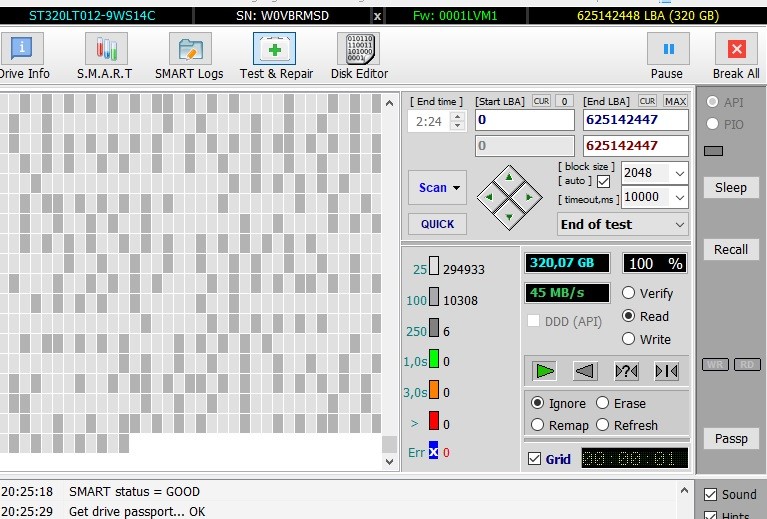Click the 0 button beside Start LBA
767x519 pixels.
pos(564,101)
